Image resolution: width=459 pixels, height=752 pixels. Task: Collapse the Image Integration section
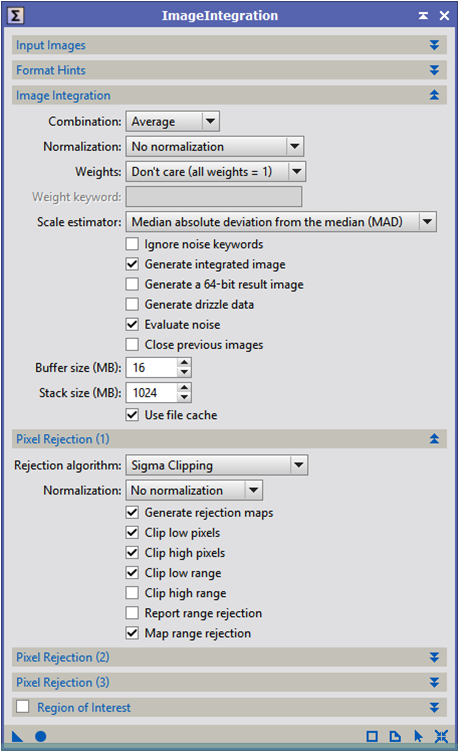coord(229,95)
